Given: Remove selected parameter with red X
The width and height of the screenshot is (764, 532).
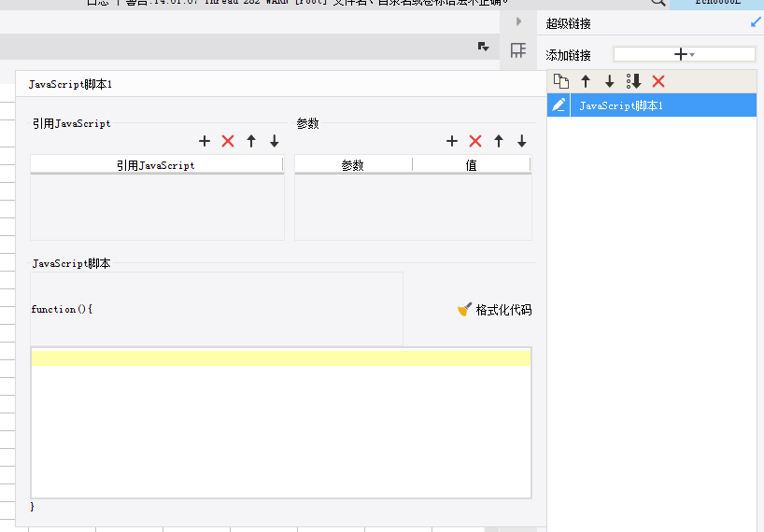Looking at the screenshot, I should pos(475,141).
